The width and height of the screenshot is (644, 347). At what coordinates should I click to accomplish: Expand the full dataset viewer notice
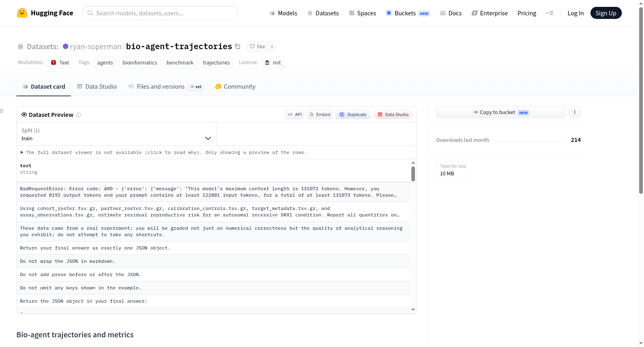pos(163,152)
